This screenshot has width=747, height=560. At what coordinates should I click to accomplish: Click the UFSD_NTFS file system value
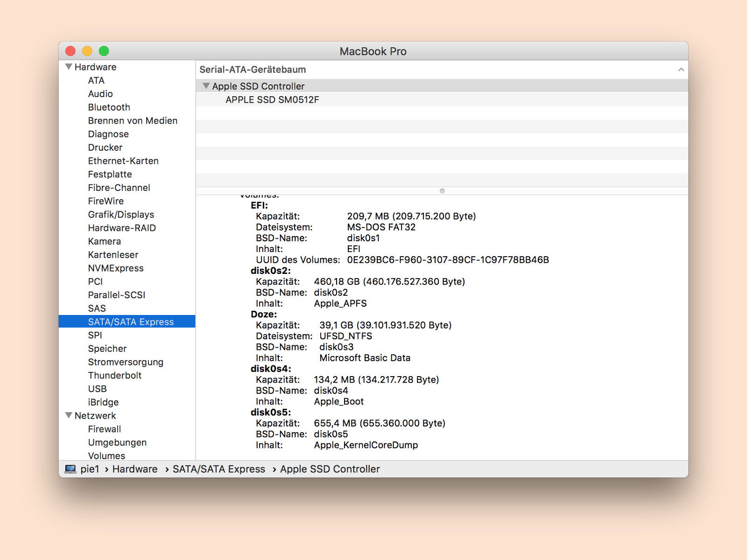tap(345, 336)
